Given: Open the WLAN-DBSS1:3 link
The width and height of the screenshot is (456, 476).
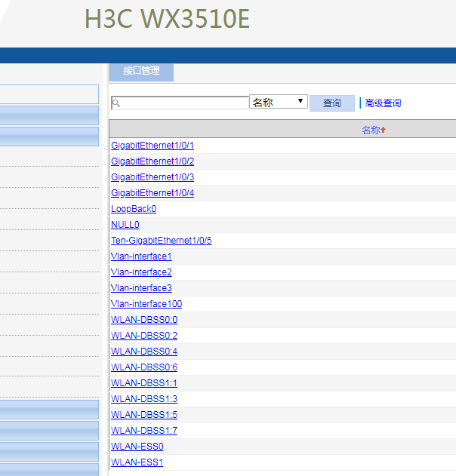Looking at the screenshot, I should (x=144, y=399).
